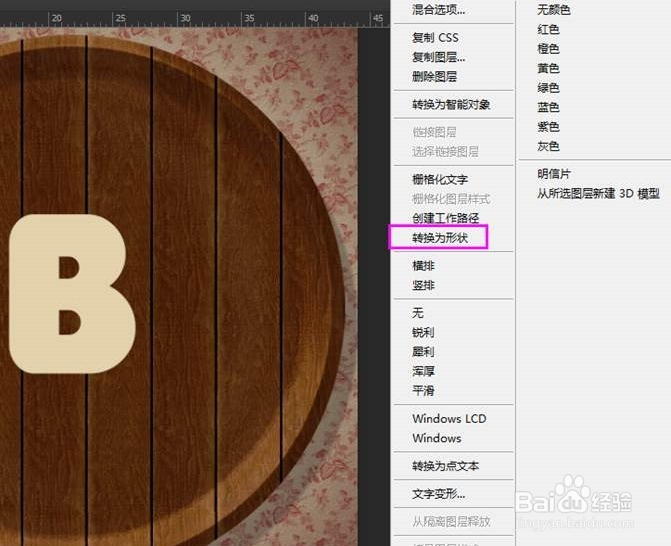
Task: Click the letter B on the canvas
Action: click(x=72, y=294)
